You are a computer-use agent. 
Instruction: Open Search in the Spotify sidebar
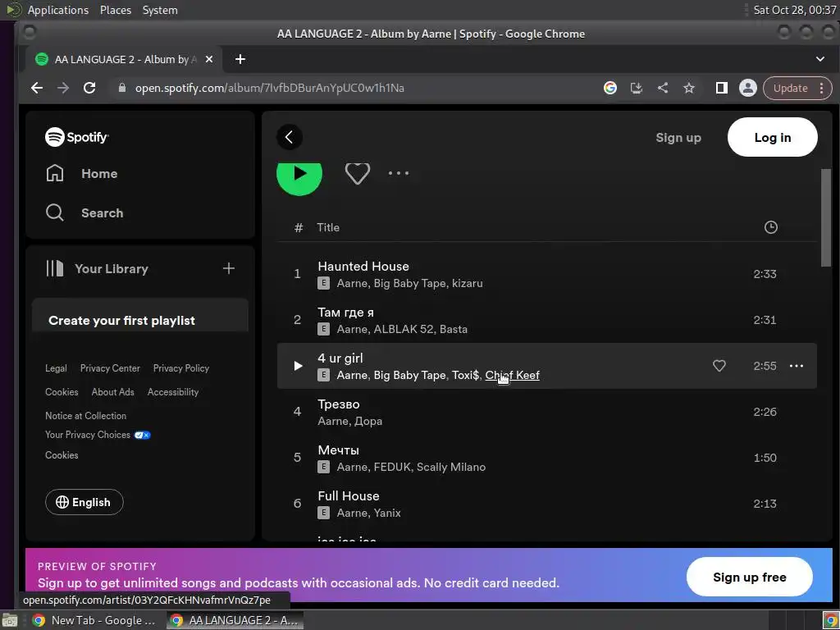pyautogui.click(x=84, y=212)
